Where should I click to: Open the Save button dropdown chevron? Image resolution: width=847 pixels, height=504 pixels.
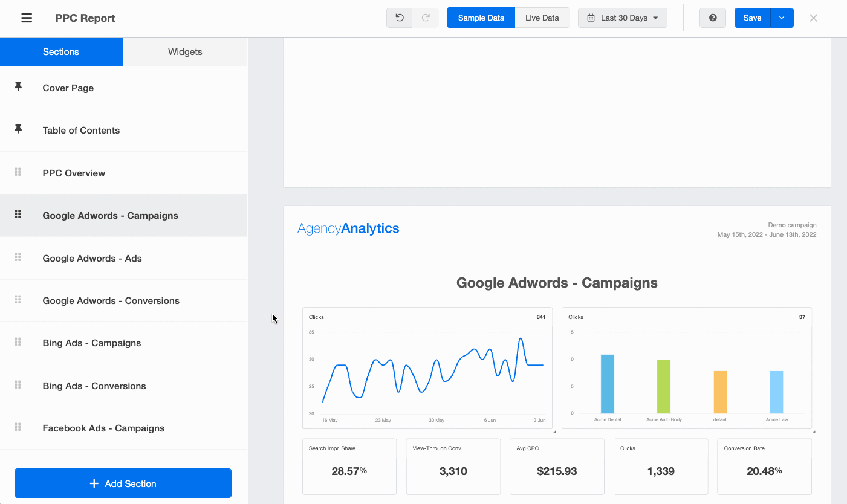[780, 18]
